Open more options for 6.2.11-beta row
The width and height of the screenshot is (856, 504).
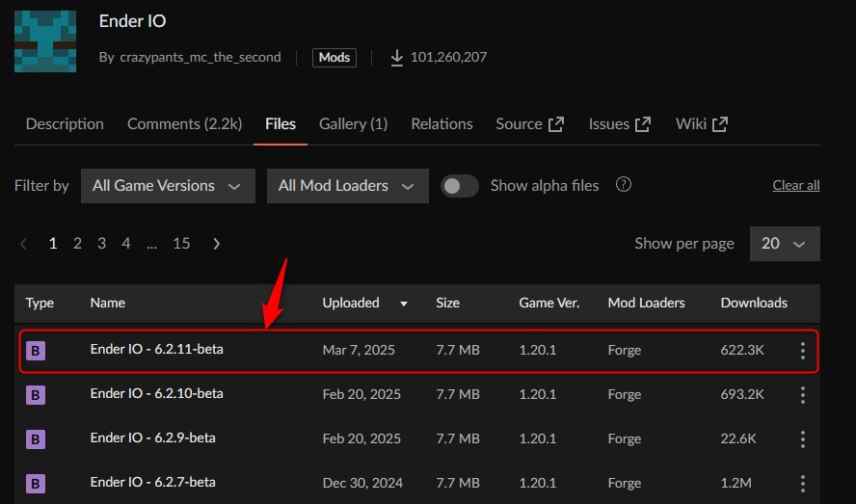(802, 351)
